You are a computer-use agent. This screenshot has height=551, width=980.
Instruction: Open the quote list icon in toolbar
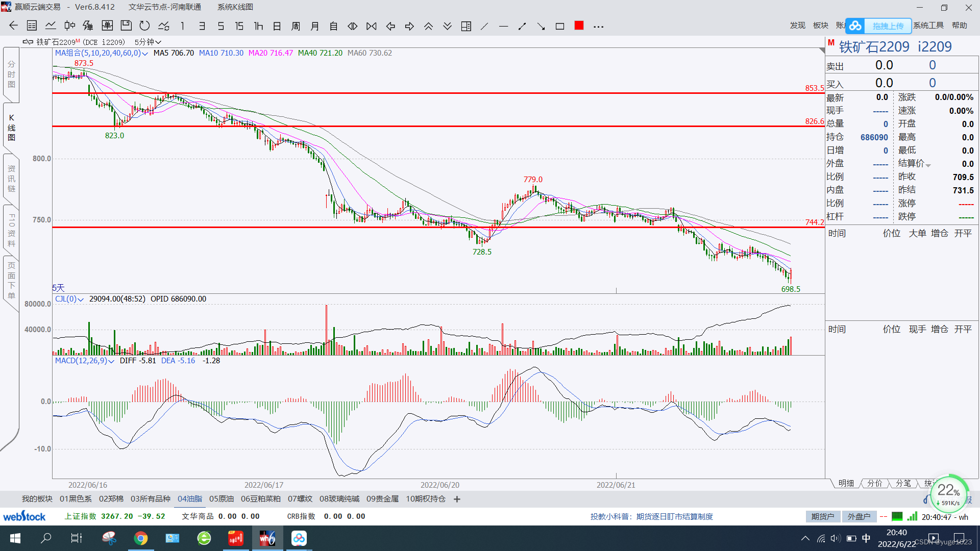point(32,26)
